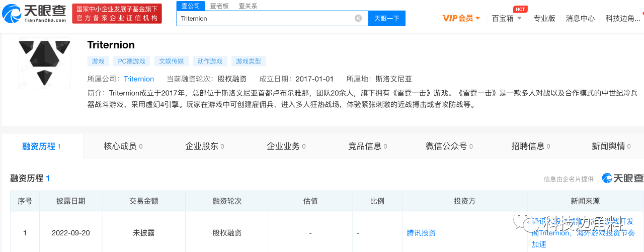Image resolution: width=644 pixels, height=252 pixels.
Task: Click the 文娱传媒 tag
Action: [x=172, y=61]
